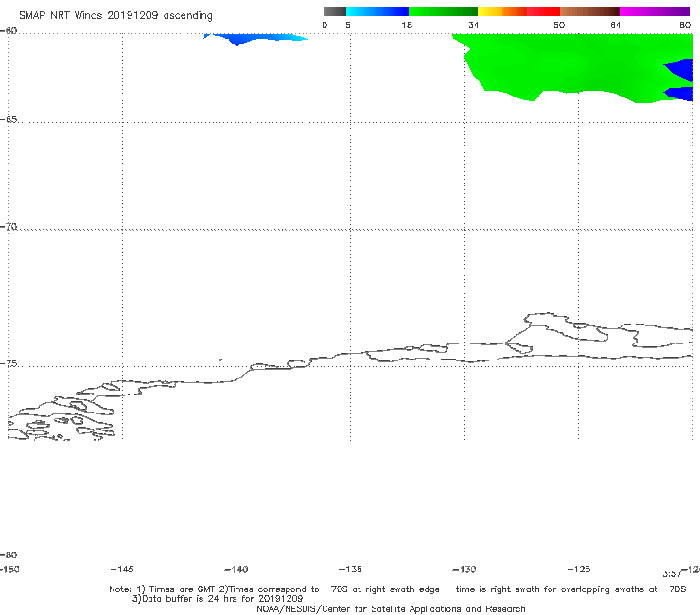Click the longitude label -140
Image resolution: width=700 pixels, height=615 pixels.
click(236, 569)
